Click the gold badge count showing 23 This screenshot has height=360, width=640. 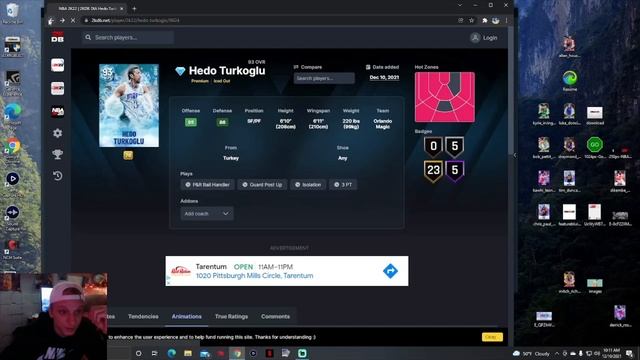[x=433, y=170]
